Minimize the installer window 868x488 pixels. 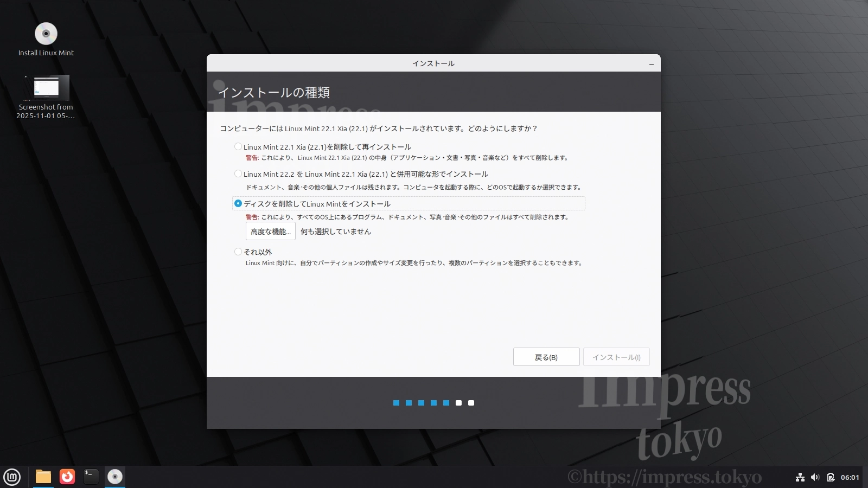pyautogui.click(x=652, y=63)
